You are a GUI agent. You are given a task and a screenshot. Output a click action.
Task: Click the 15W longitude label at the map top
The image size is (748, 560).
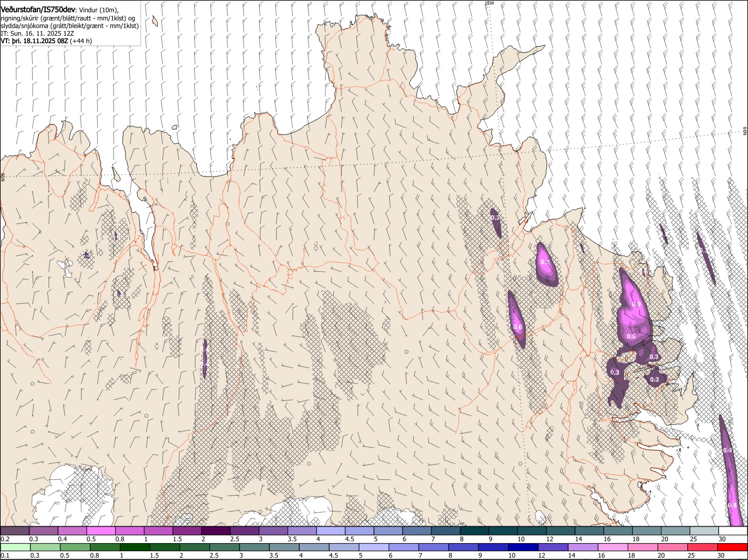[490, 3]
